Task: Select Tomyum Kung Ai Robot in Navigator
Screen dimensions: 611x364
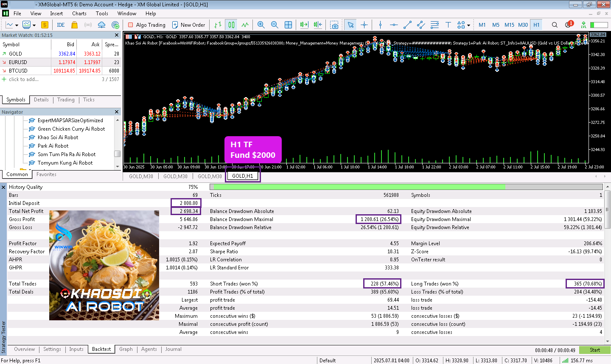Action: point(65,163)
